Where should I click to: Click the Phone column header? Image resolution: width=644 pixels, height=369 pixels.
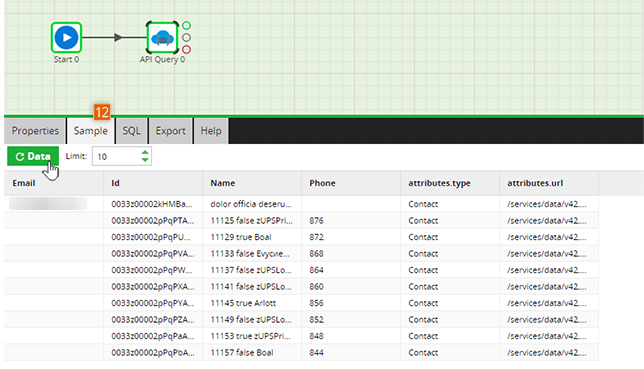pyautogui.click(x=351, y=183)
